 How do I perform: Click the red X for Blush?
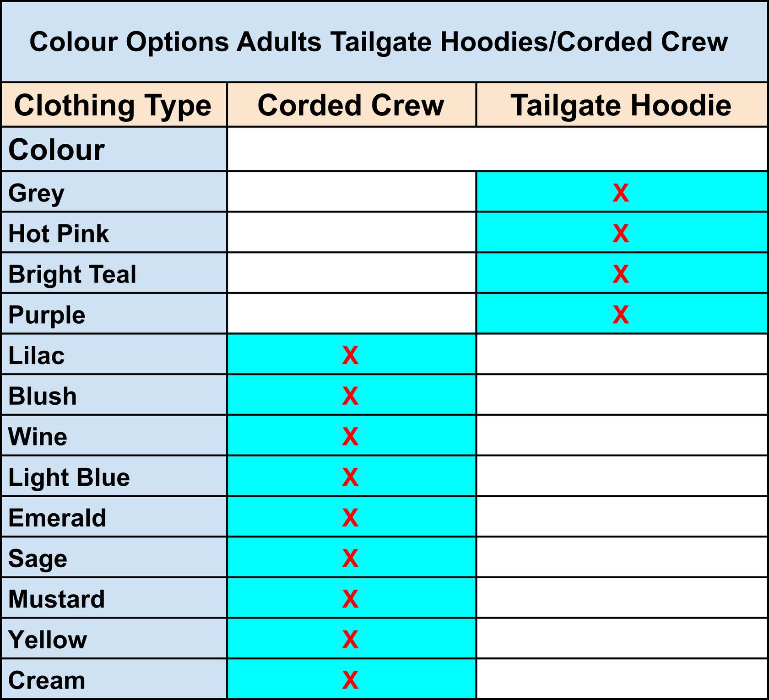(x=350, y=396)
